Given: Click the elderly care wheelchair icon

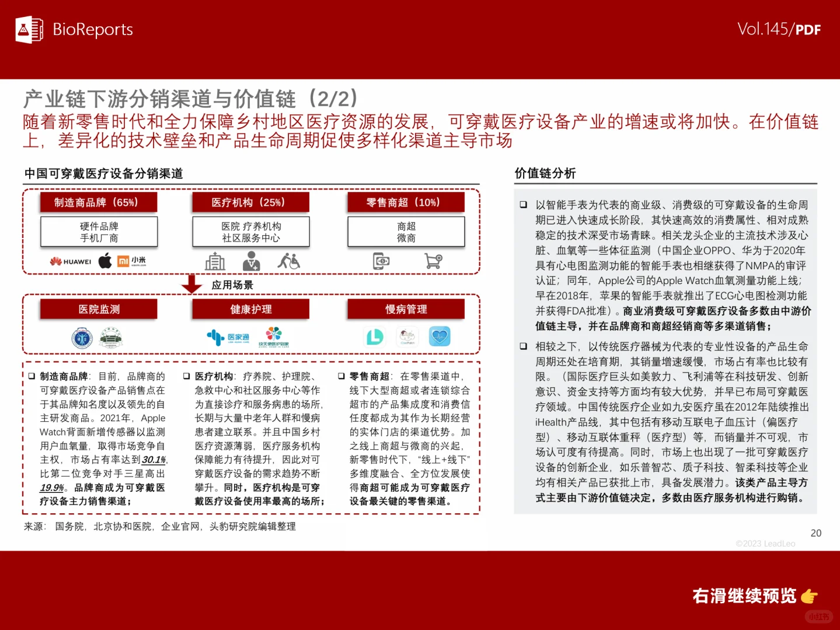Looking at the screenshot, I should (x=290, y=261).
